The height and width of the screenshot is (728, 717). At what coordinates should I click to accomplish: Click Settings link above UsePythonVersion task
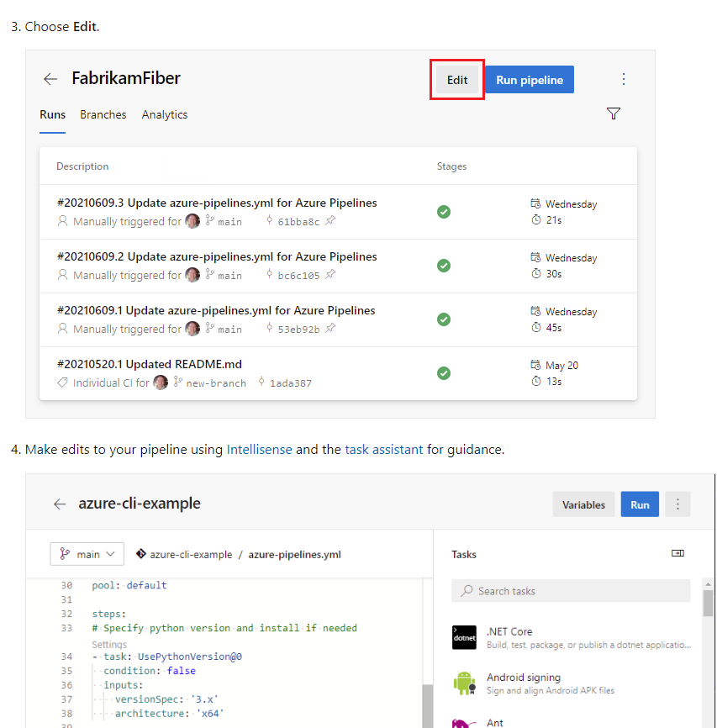109,645
